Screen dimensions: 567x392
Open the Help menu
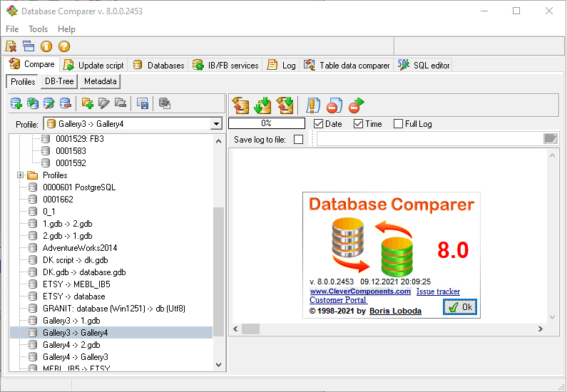[x=66, y=29]
